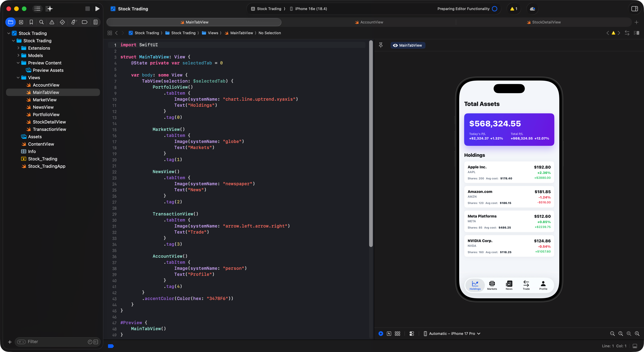Toggle recent files filter clock
The height and width of the screenshot is (352, 644).
pyautogui.click(x=90, y=342)
